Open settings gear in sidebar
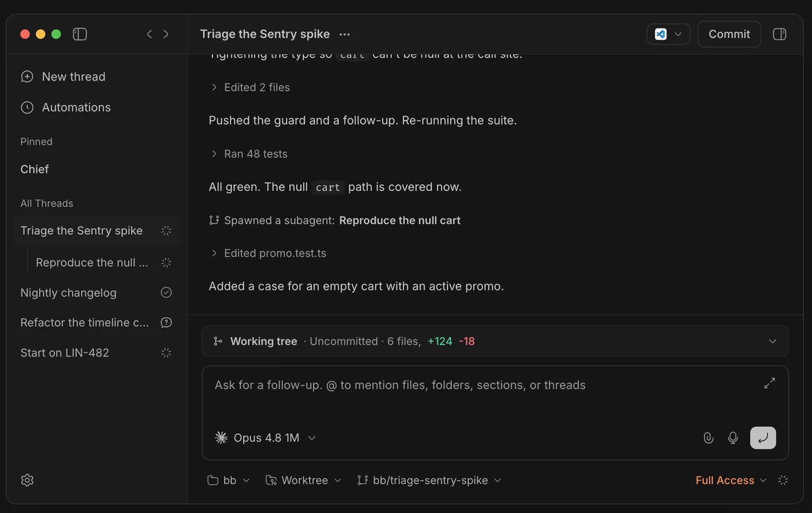The image size is (812, 513). tap(27, 480)
